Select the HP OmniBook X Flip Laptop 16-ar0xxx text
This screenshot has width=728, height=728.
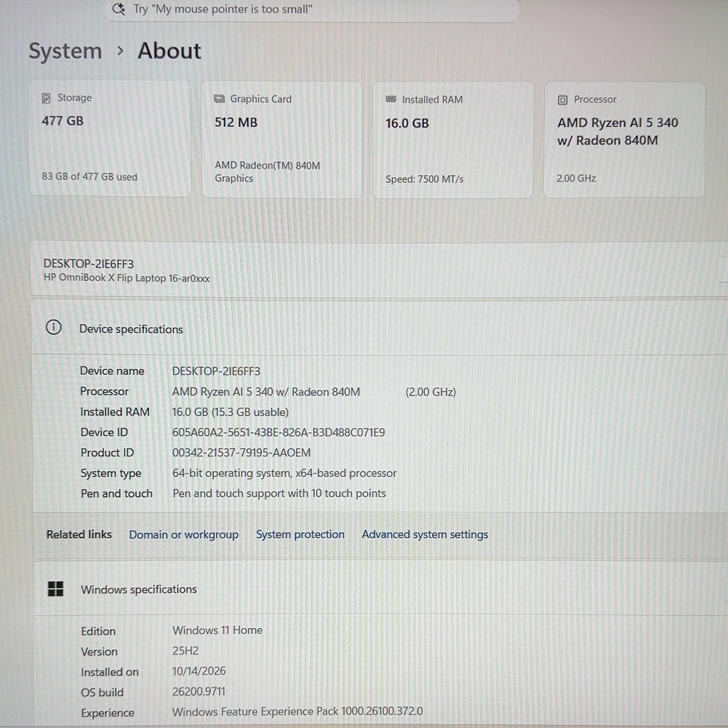point(126,278)
